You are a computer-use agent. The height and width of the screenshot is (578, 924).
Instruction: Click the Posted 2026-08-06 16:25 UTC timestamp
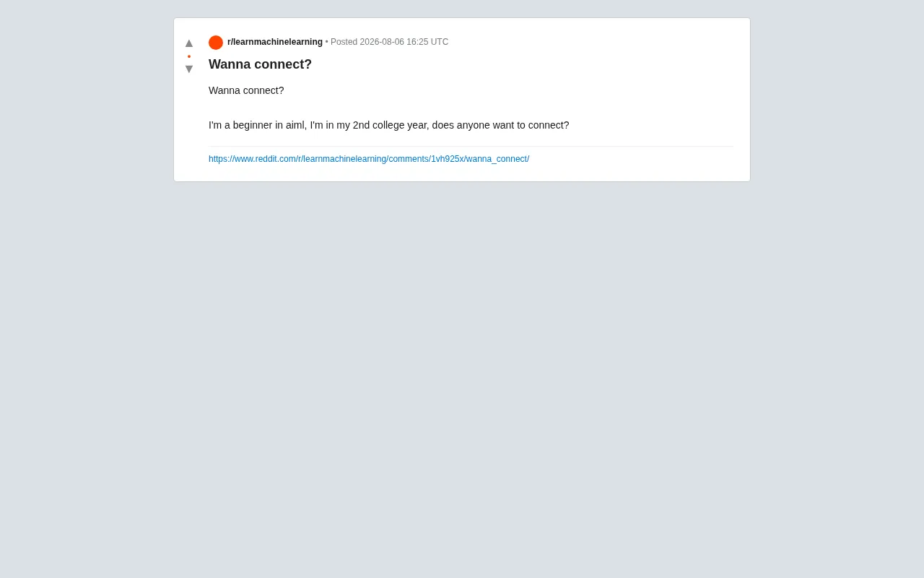tap(390, 42)
